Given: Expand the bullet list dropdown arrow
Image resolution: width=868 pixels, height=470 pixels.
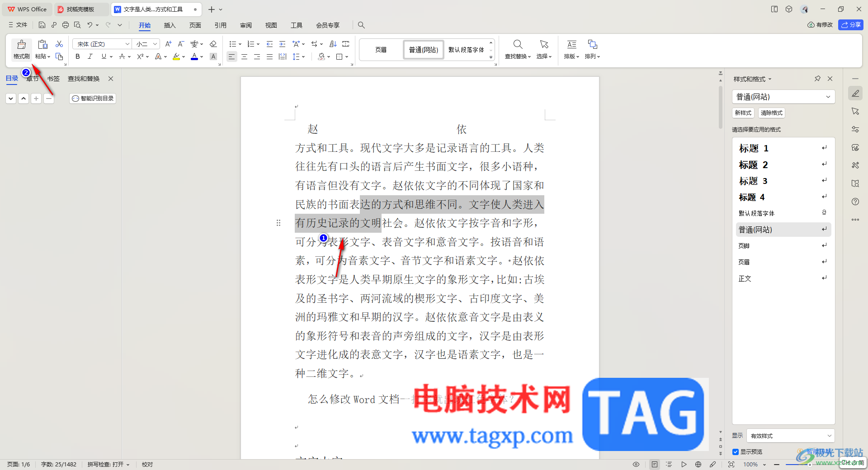Looking at the screenshot, I should [x=240, y=44].
